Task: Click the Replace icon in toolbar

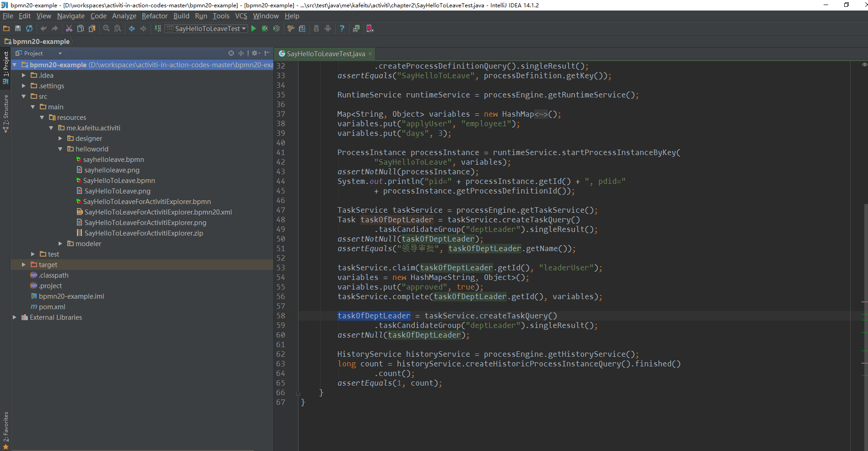Action: tap(118, 28)
